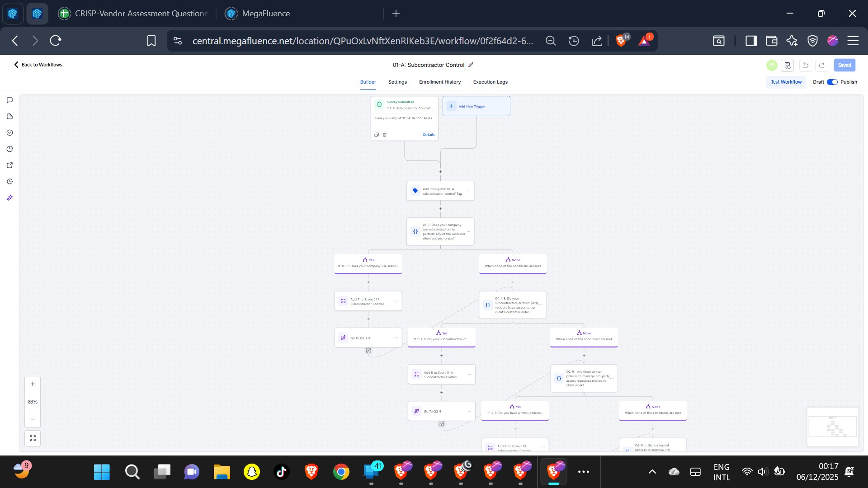Duplicate the Survey Submitted trigger via copy icon
The image size is (868, 488).
point(377,135)
